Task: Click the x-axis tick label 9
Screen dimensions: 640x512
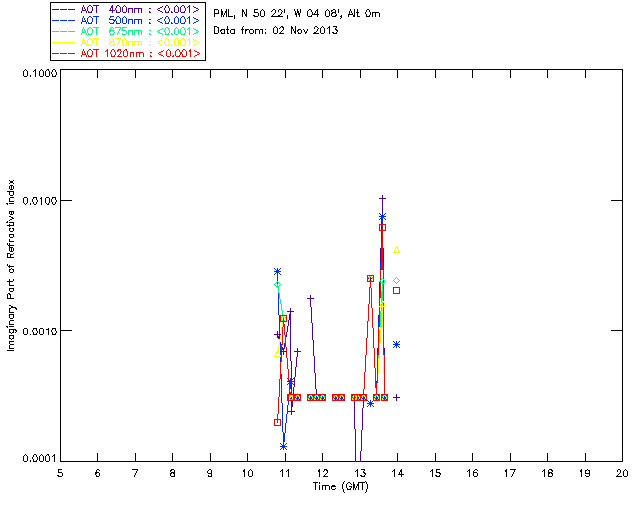Action: click(210, 473)
